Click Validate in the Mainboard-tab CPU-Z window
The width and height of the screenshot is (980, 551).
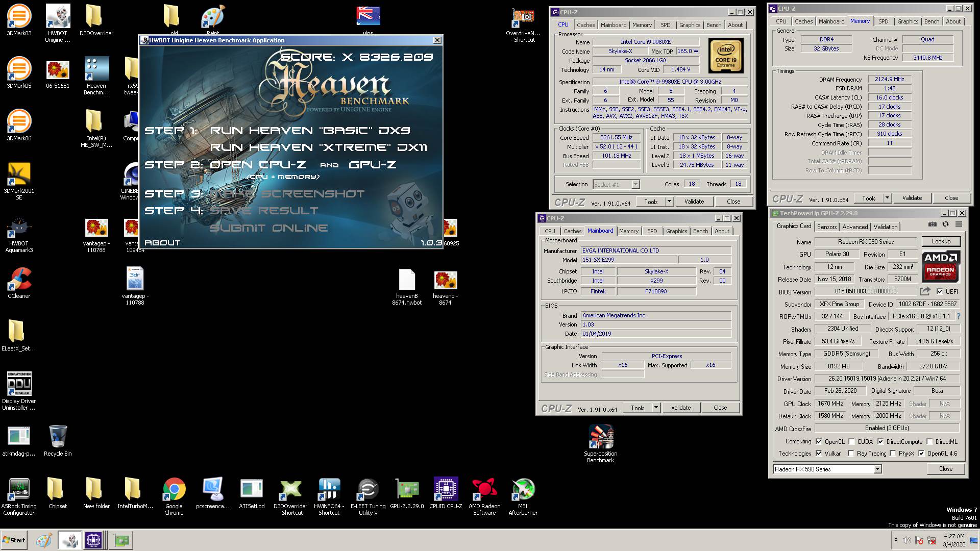pos(681,408)
